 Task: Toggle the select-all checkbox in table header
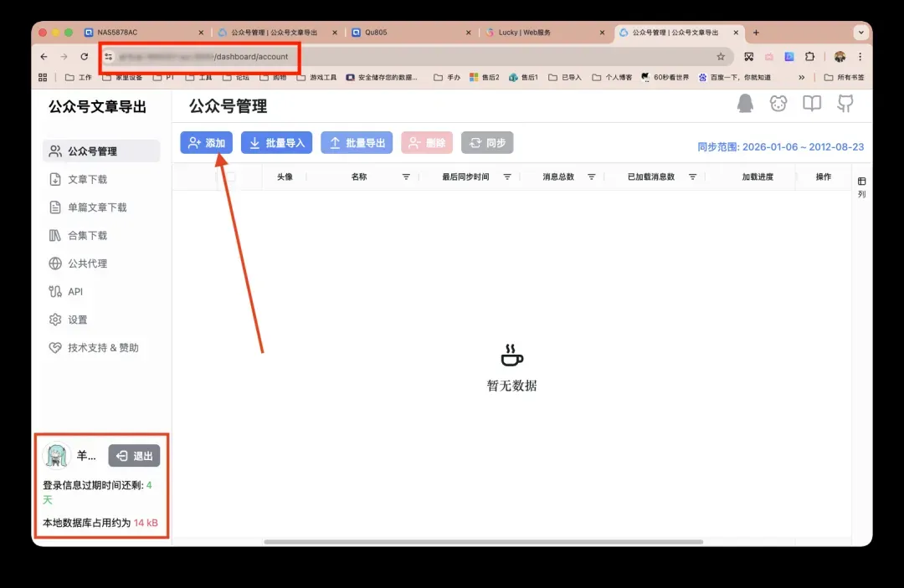point(230,177)
